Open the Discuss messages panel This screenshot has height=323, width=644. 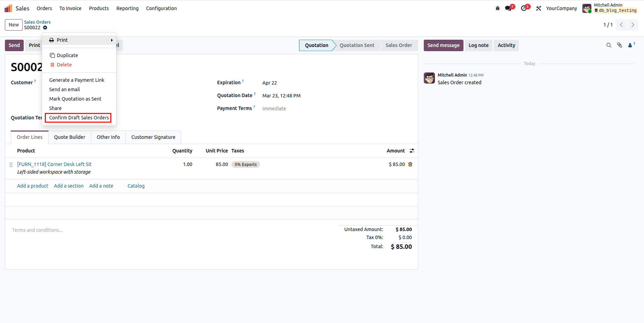coord(508,8)
